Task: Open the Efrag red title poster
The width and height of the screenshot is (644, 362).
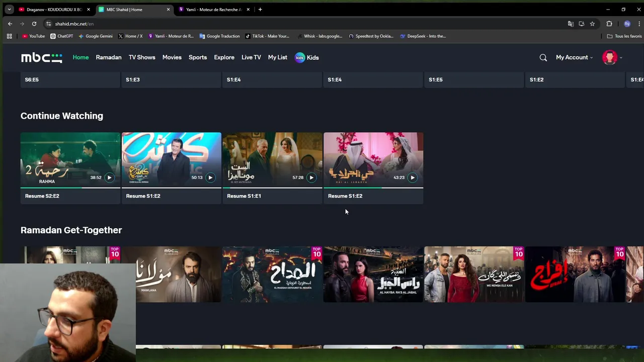Action: 575,275
